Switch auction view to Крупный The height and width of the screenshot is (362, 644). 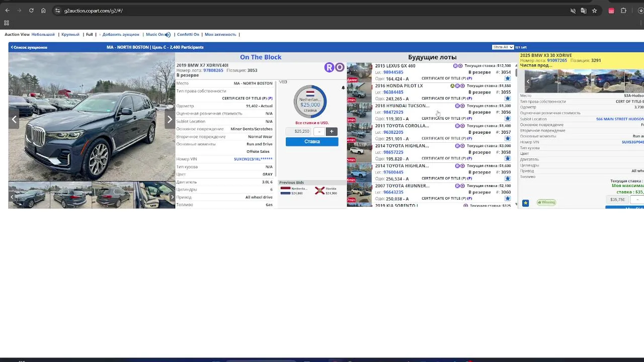tap(70, 35)
